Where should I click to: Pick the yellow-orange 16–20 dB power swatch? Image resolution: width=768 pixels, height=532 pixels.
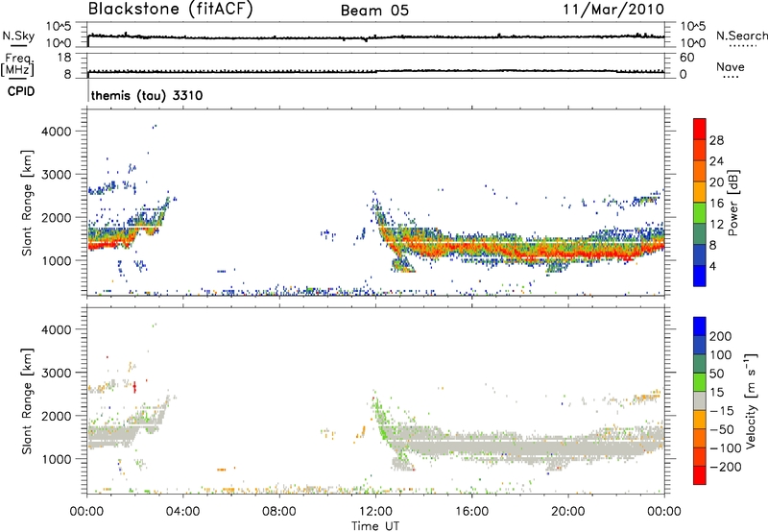coord(700,192)
